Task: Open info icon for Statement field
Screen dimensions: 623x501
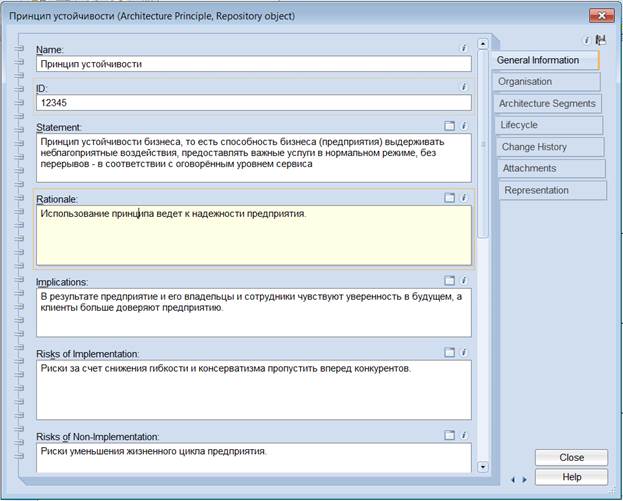Action: [463, 126]
